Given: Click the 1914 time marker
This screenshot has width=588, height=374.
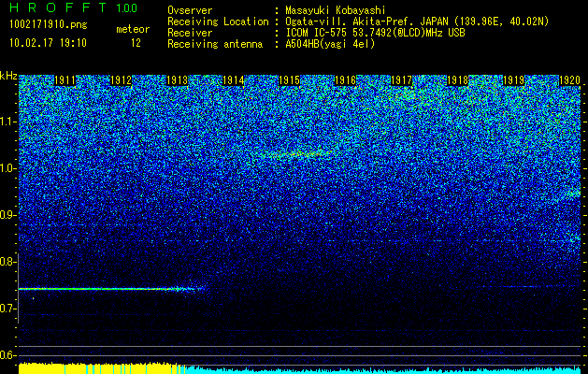Looking at the screenshot, I should 234,80.
